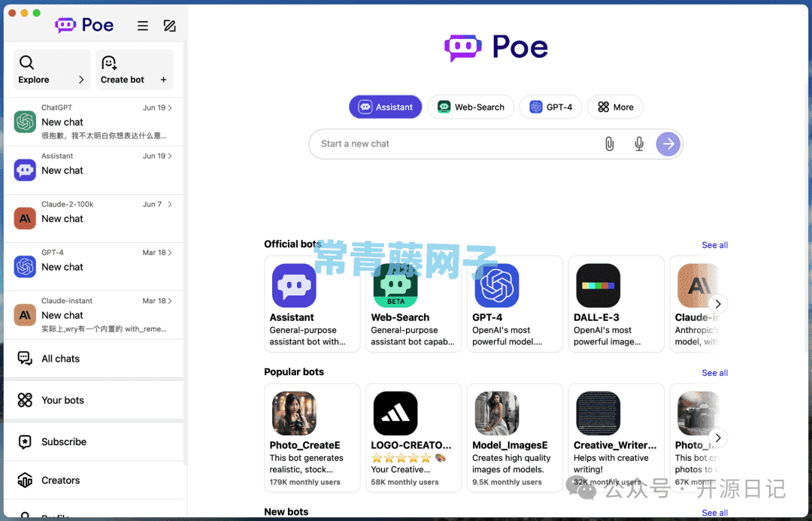The height and width of the screenshot is (521, 812).
Task: Click See all for Official bots
Action: (715, 245)
